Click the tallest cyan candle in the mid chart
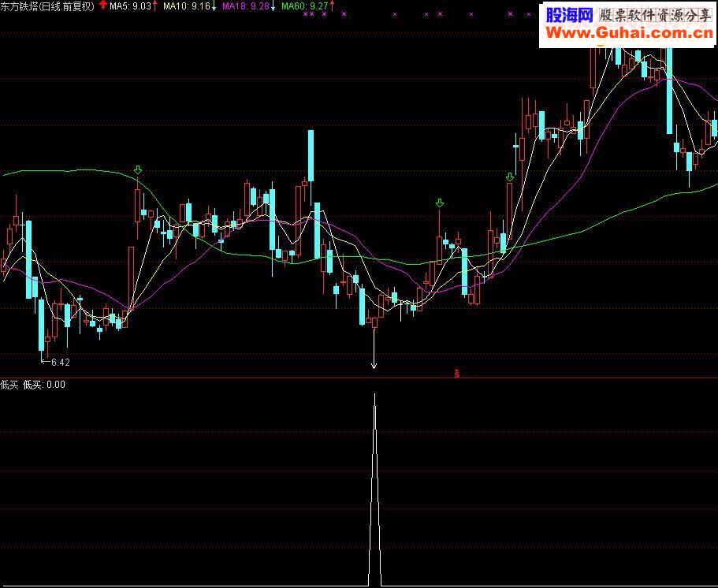This screenshot has width=718, height=588. 311,156
